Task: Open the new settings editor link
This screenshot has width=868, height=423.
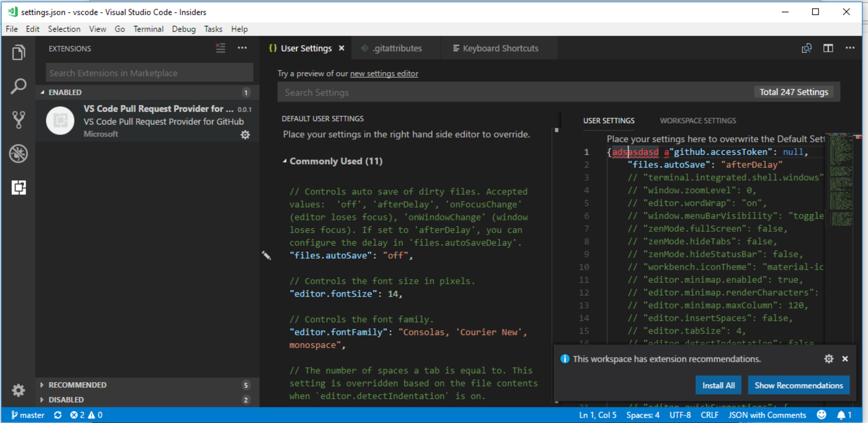Action: (384, 73)
